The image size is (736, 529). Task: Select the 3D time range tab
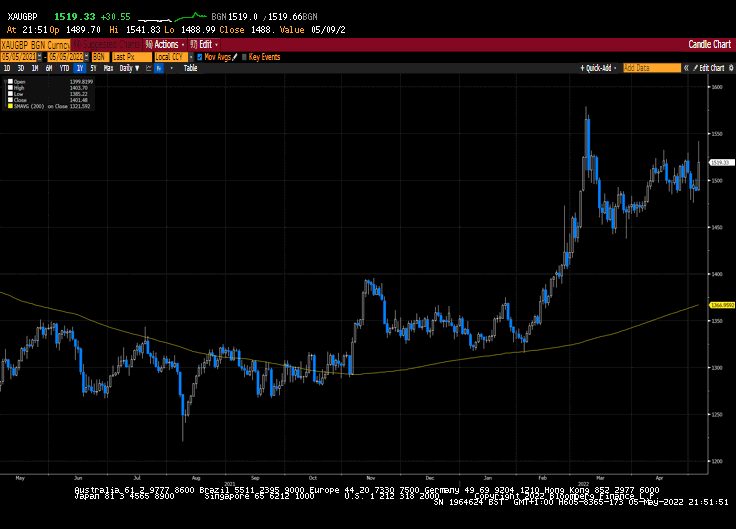21,68
